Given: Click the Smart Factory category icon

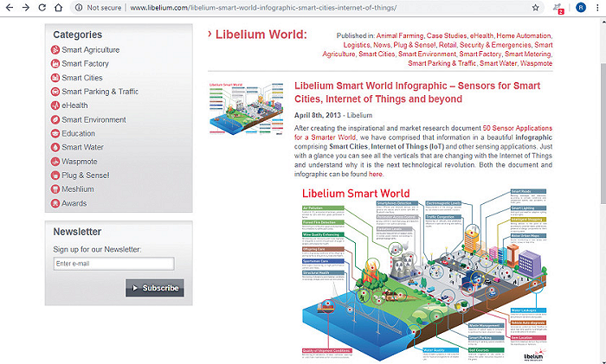Looking at the screenshot, I should (55, 64).
